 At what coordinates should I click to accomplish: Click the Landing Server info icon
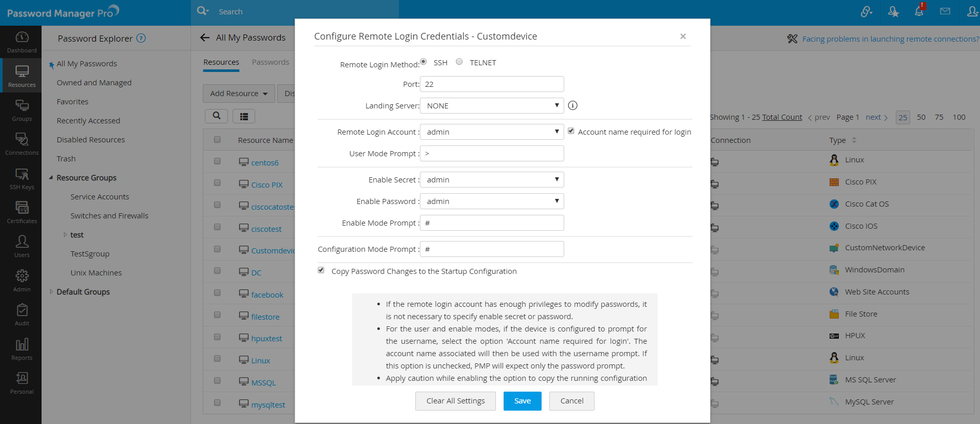point(573,105)
